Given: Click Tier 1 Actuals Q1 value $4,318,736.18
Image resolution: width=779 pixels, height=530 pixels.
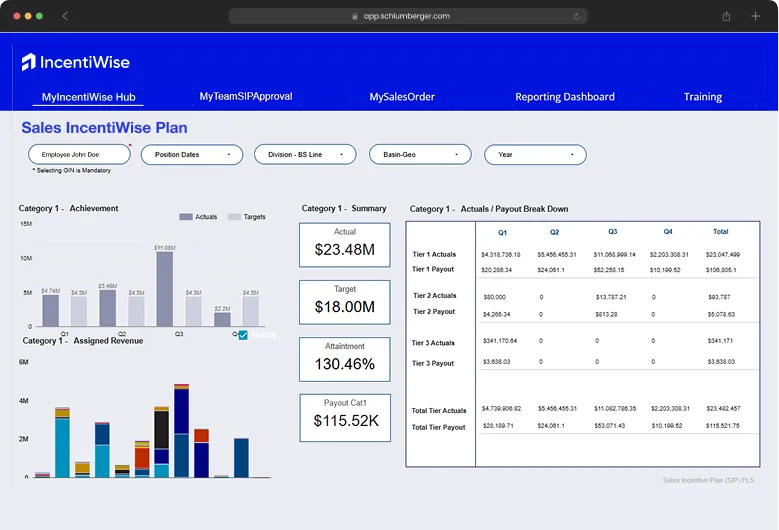Looking at the screenshot, I should tap(501, 255).
